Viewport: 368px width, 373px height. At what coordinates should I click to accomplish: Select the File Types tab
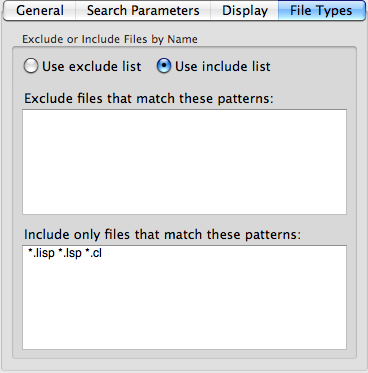click(x=321, y=10)
